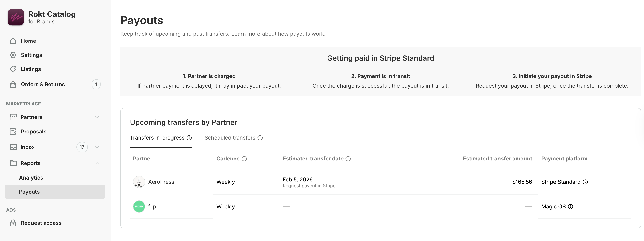Click the info icon next to Magic OS

pos(570,207)
